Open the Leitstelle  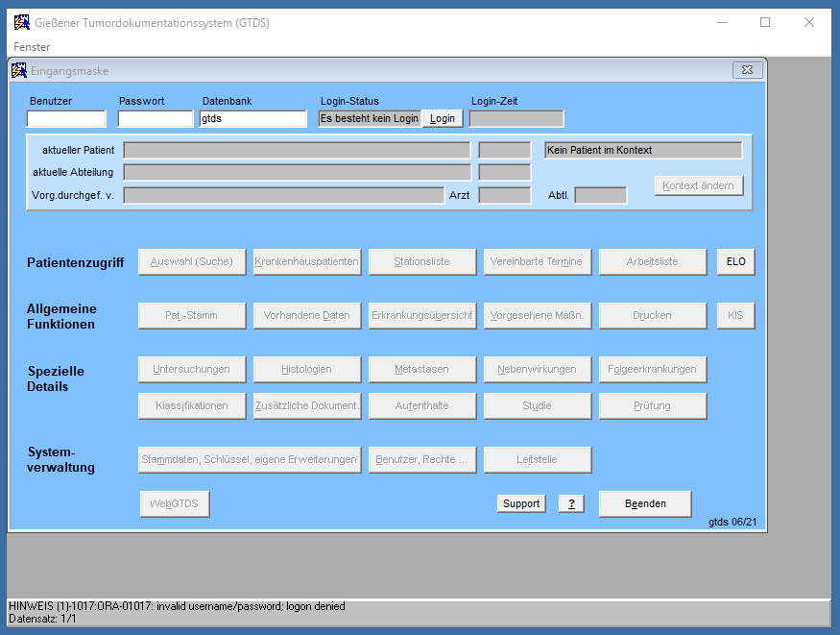[538, 460]
